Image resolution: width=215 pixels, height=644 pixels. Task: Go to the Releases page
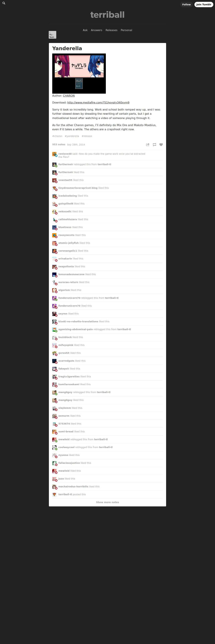coord(111,30)
